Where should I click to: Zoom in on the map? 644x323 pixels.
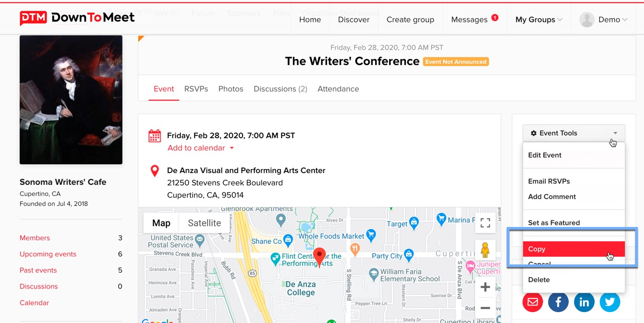[x=485, y=288]
